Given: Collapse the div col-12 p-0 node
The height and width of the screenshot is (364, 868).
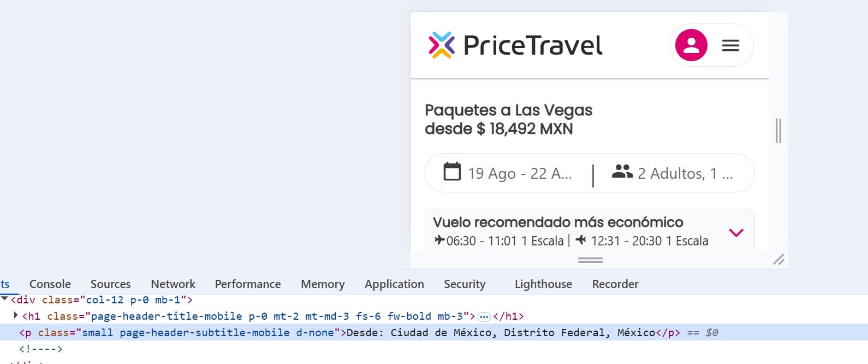Looking at the screenshot, I should pos(4,299).
